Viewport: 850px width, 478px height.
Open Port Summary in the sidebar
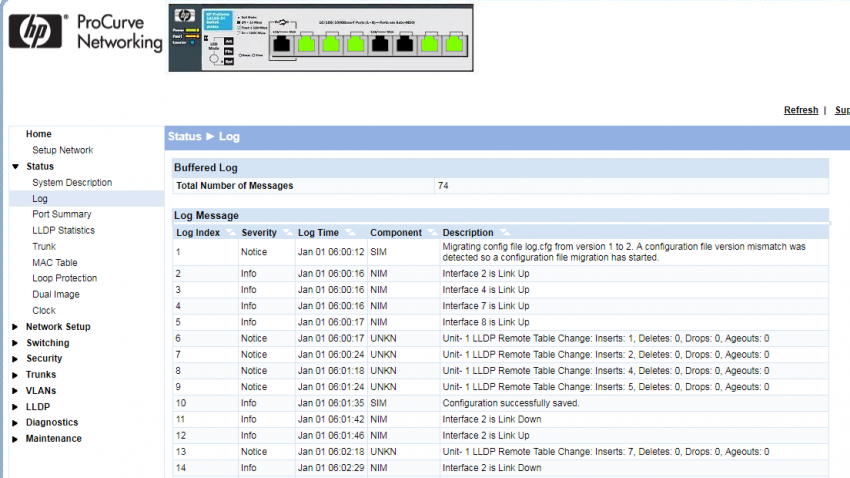pyautogui.click(x=61, y=214)
